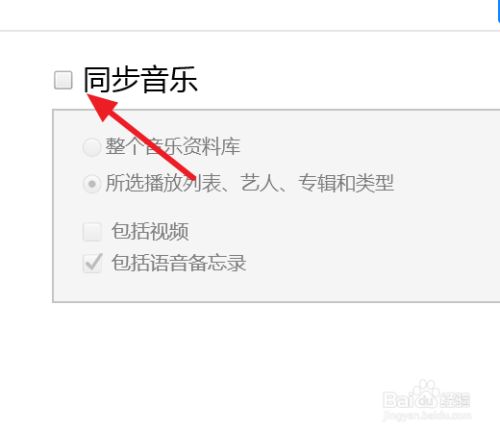Click the Baidu 经验 watermark logo
Image resolution: width=500 pixels, height=433 pixels.
(x=427, y=397)
